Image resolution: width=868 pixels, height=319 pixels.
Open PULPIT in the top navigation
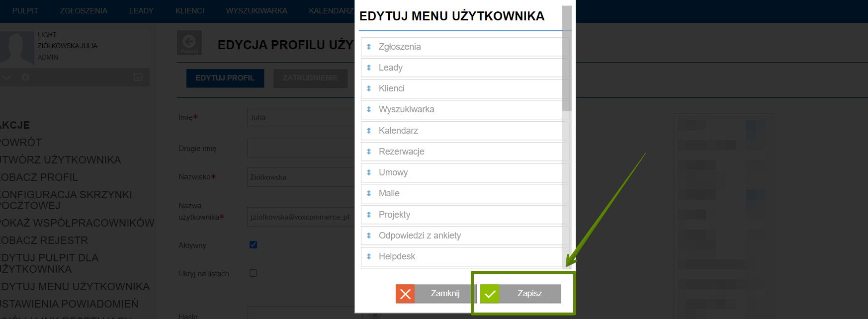[x=25, y=11]
